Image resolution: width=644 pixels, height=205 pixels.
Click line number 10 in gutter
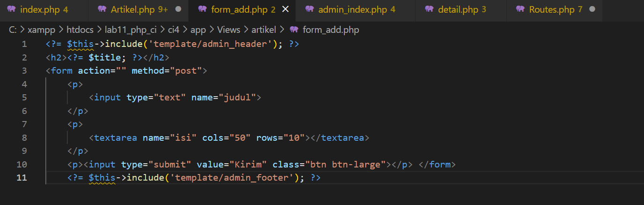22,165
